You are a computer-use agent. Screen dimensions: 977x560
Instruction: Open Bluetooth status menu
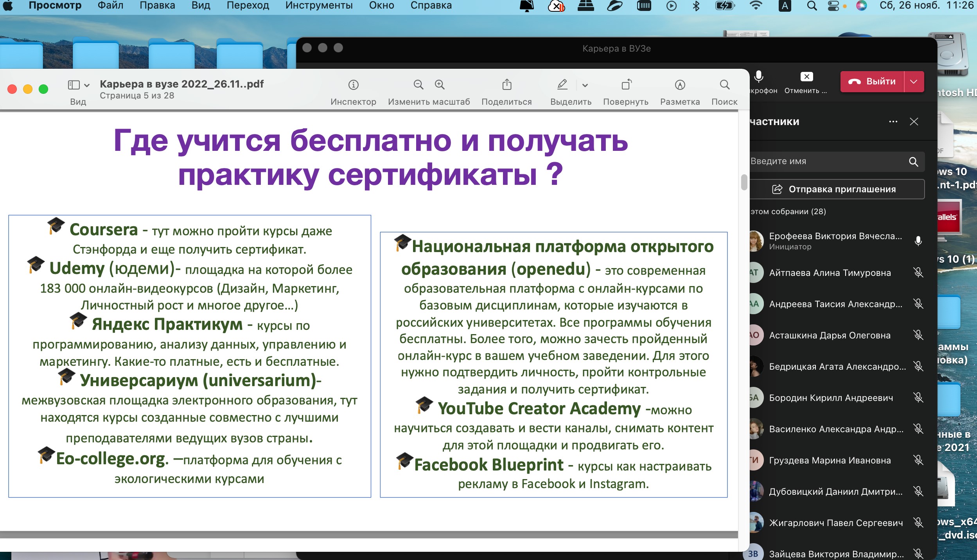696,5
